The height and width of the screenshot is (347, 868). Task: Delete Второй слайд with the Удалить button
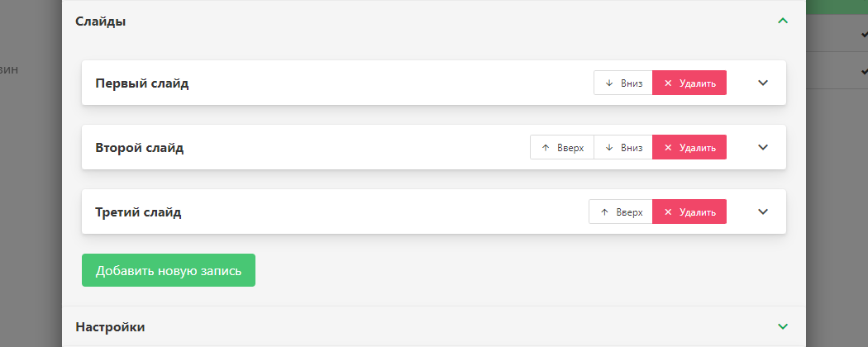[x=689, y=147]
